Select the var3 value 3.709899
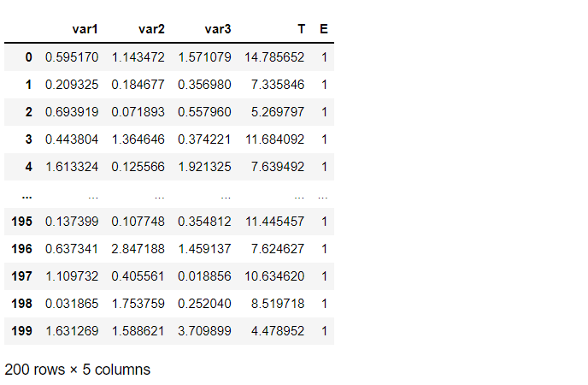 (x=204, y=331)
